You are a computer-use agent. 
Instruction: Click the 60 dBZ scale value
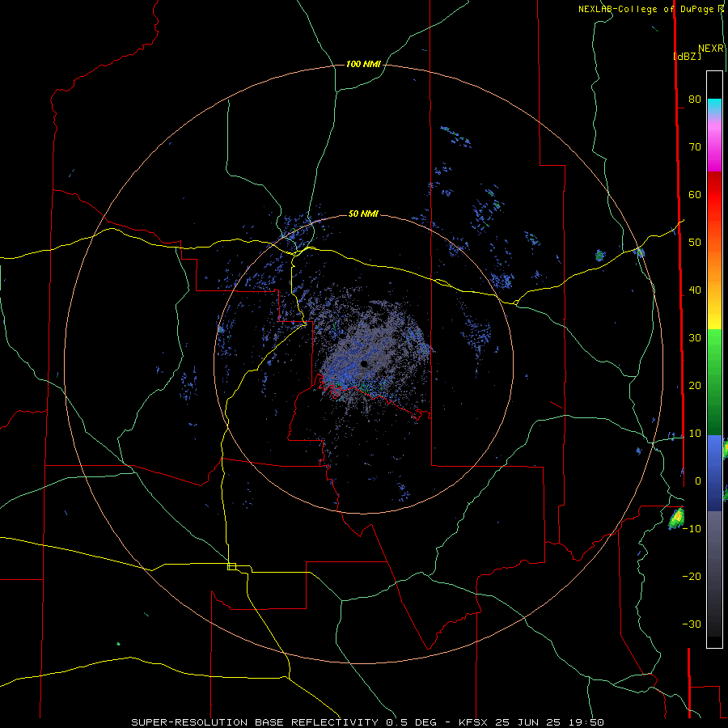[x=695, y=194]
